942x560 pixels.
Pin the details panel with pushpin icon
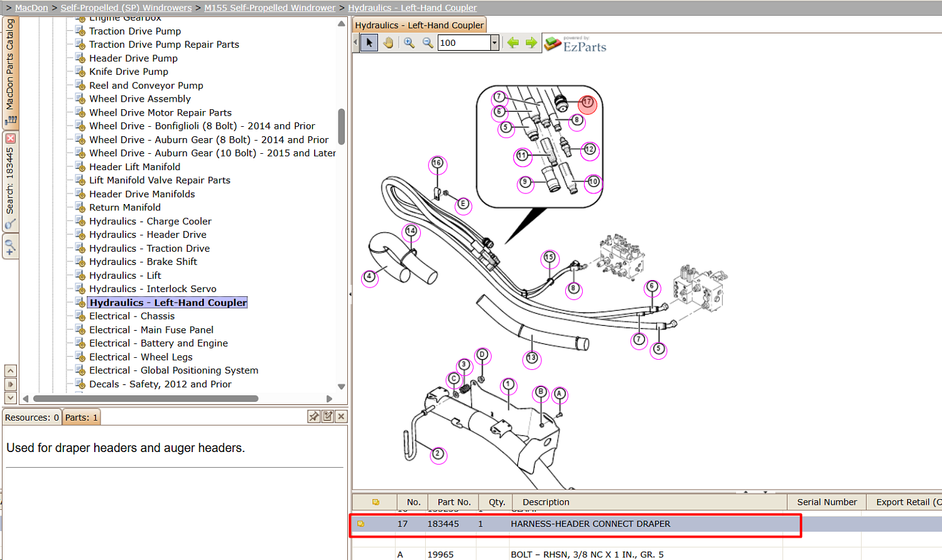(x=314, y=416)
